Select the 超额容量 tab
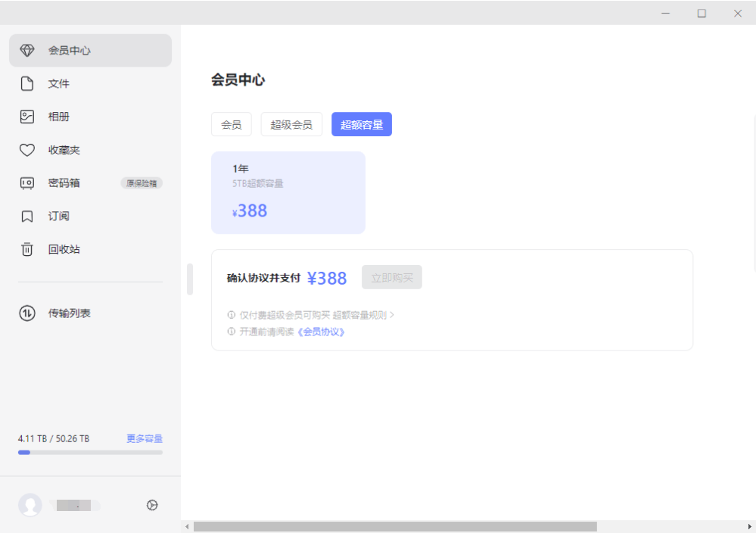Screen dimensions: 756x533 (361, 124)
